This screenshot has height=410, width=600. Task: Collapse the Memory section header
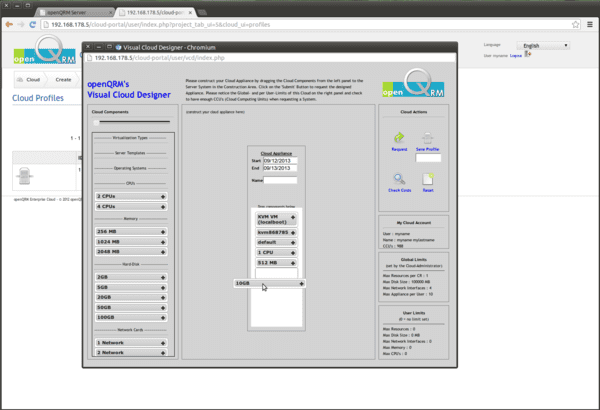coord(130,219)
